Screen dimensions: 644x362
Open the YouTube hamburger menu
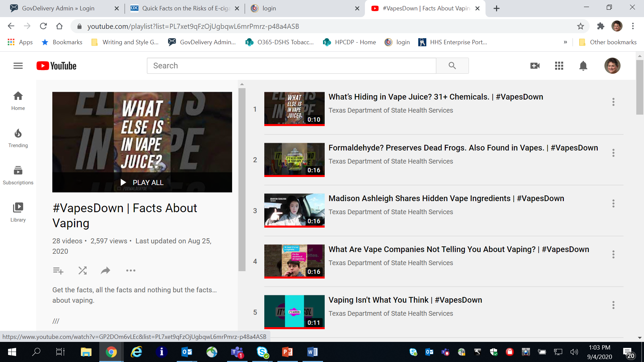[x=18, y=66]
